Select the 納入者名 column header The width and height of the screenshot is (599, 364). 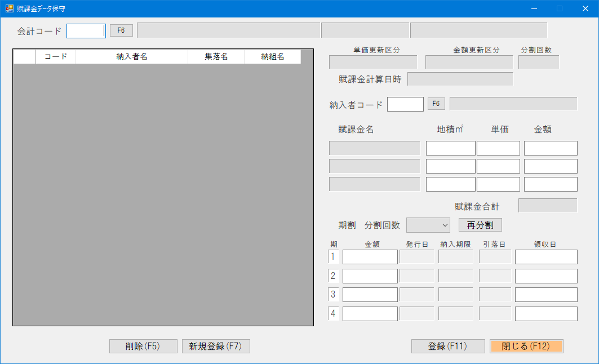click(x=131, y=56)
